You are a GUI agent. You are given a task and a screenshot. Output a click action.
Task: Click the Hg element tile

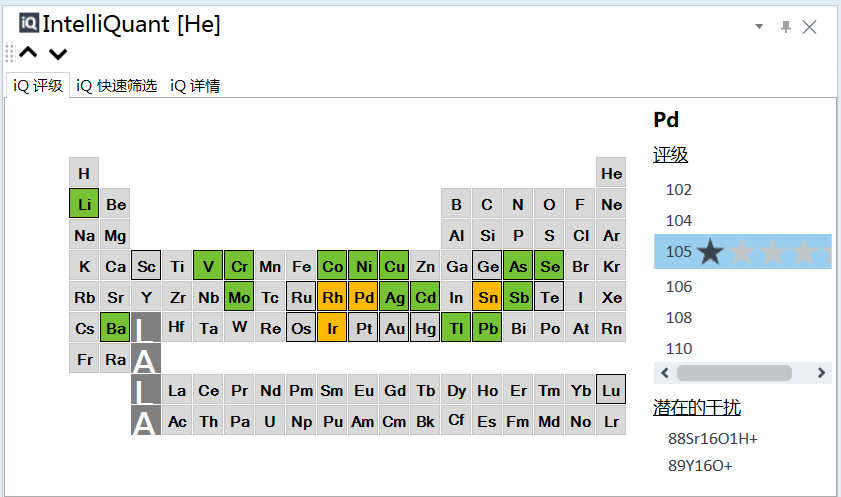425,328
